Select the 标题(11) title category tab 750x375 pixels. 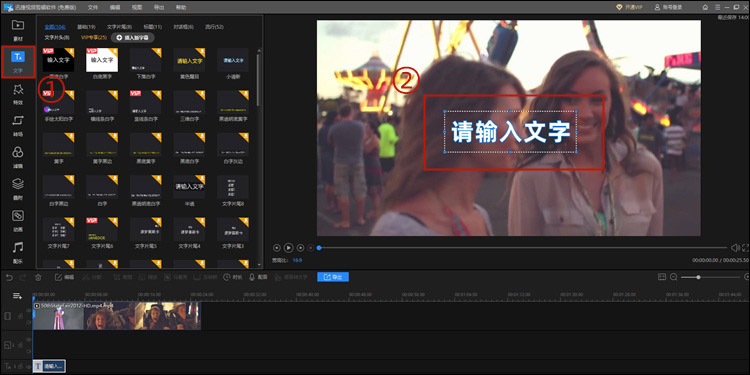tap(153, 27)
